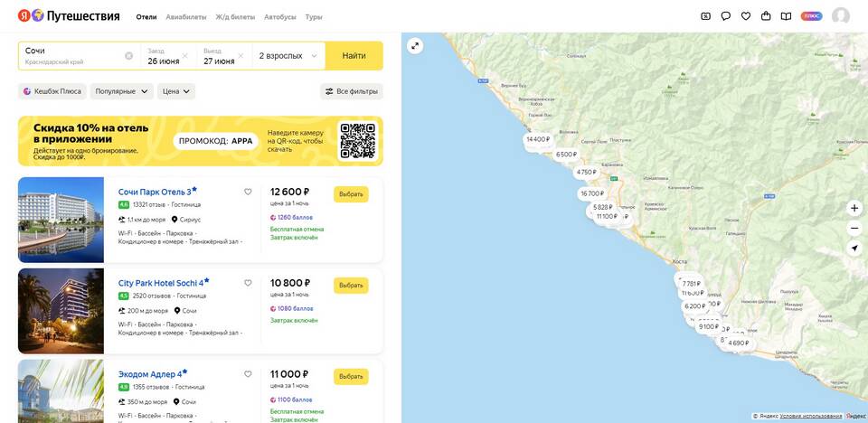This screenshot has height=423, width=868.
Task: Clear the Сочи destination field
Action: point(129,56)
